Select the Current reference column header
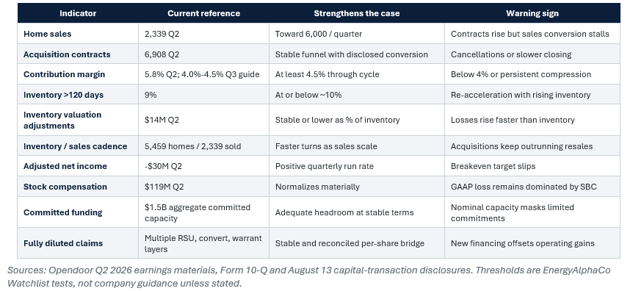The image size is (644, 291). (x=203, y=13)
